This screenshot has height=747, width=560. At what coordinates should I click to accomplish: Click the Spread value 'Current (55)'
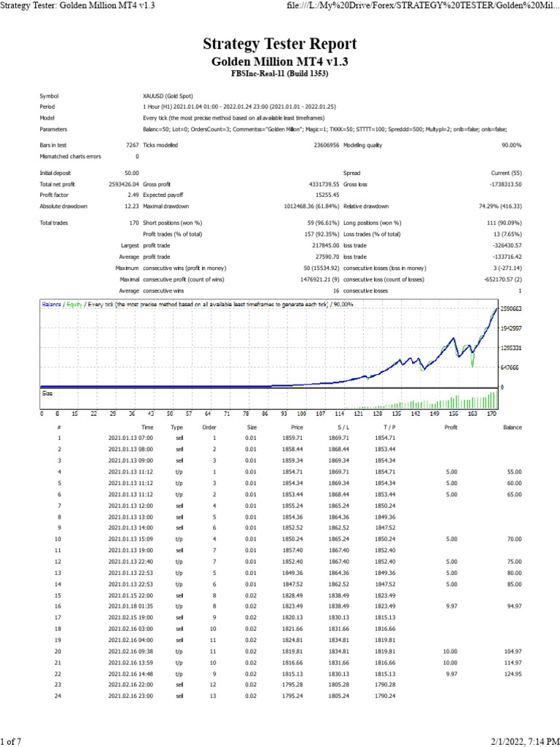click(x=506, y=174)
